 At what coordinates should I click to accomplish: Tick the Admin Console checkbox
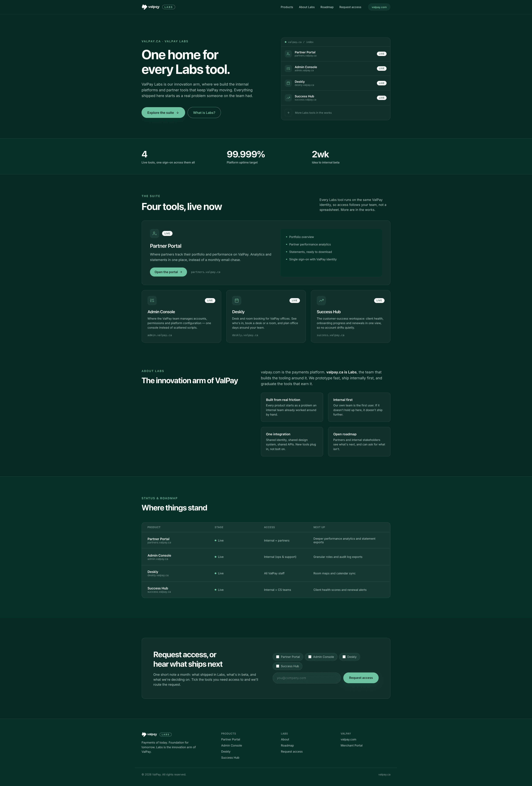[x=310, y=657]
